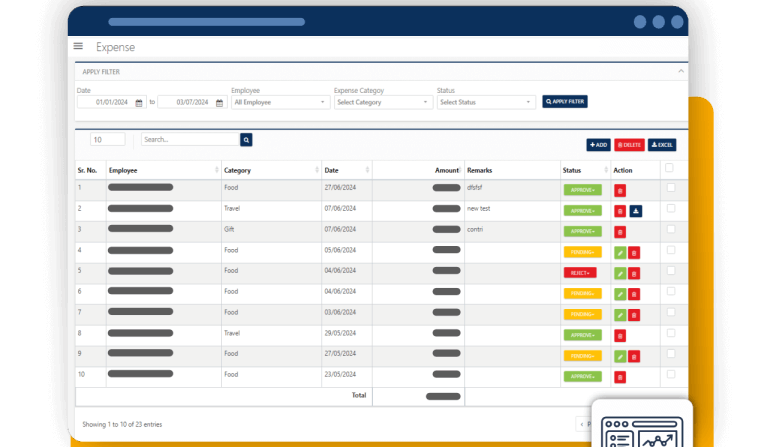Viewport: 770px width, 447px height.
Task: Click the red Delete button
Action: [629, 145]
